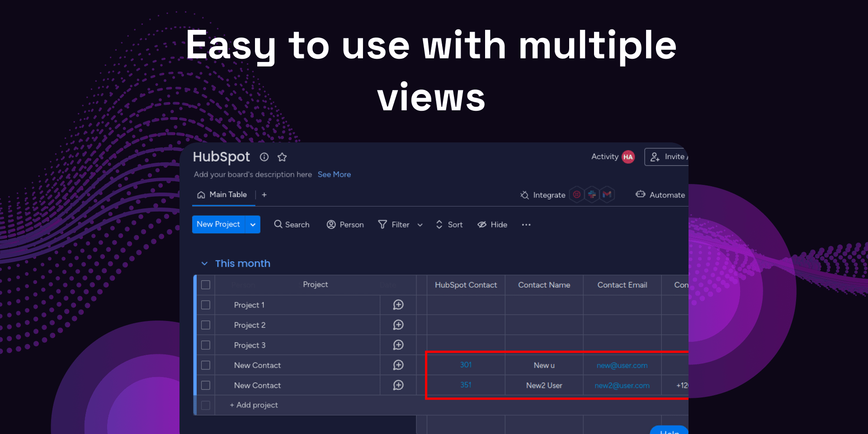Open HubSpot contact link 351
This screenshot has height=434, width=868.
pos(466,385)
